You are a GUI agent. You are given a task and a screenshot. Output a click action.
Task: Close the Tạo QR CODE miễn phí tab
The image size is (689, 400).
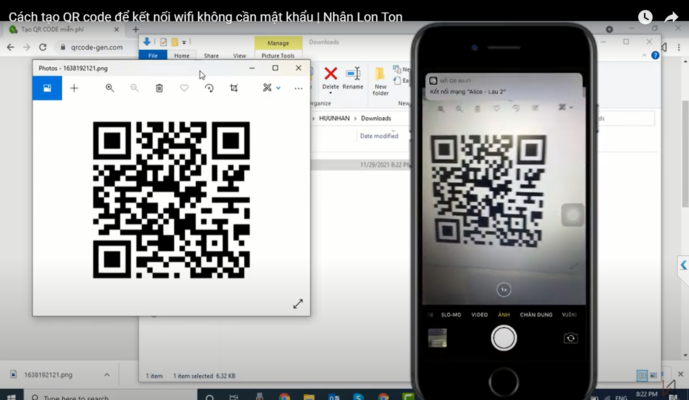[x=116, y=29]
